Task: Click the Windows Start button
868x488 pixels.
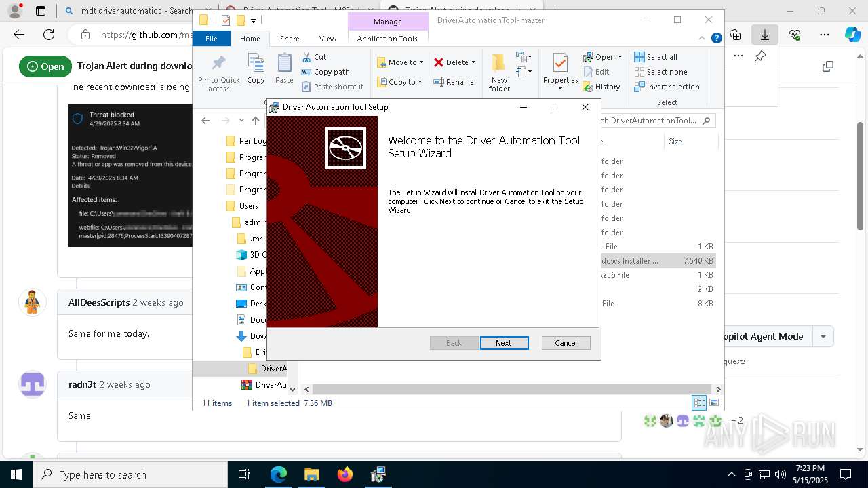Action: [x=16, y=474]
